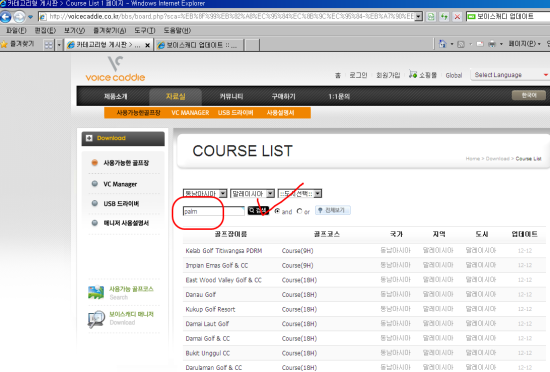Click USB driver item in left sidebar
550x372 pixels.
pyautogui.click(x=121, y=204)
